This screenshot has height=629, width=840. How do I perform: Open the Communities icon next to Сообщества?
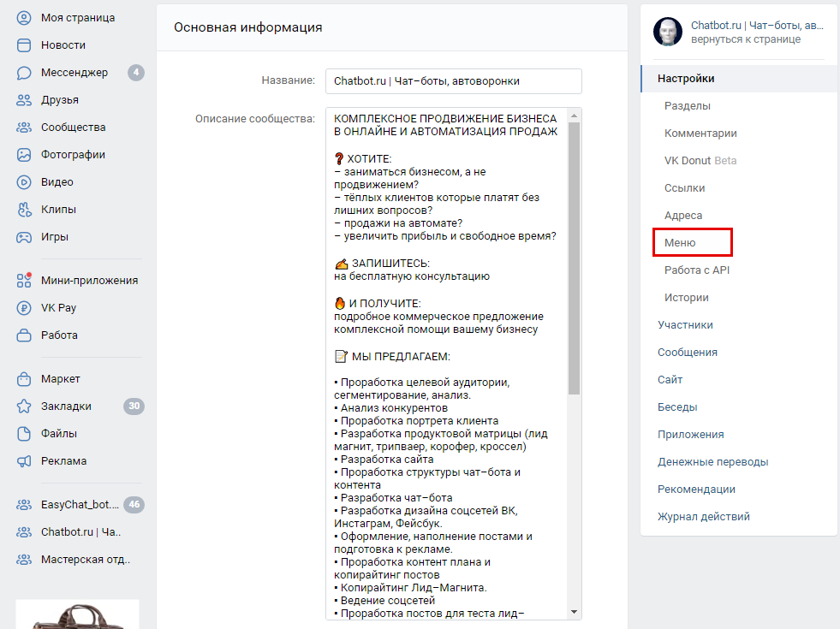point(24,128)
